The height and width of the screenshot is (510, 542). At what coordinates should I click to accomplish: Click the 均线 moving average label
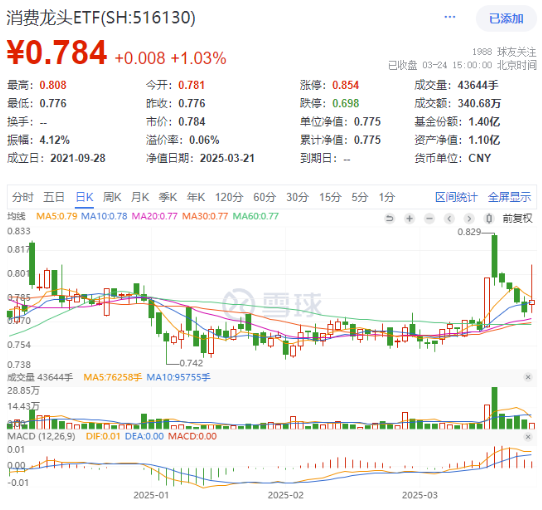(16, 216)
